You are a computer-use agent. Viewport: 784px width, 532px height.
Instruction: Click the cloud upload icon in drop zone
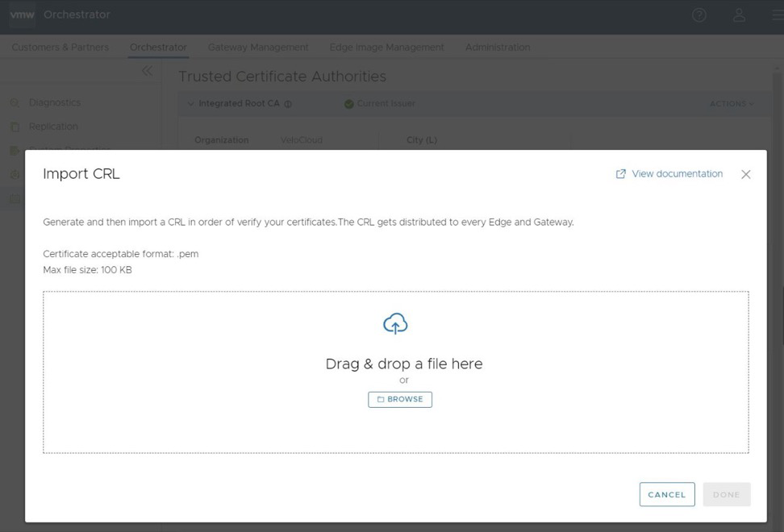394,323
